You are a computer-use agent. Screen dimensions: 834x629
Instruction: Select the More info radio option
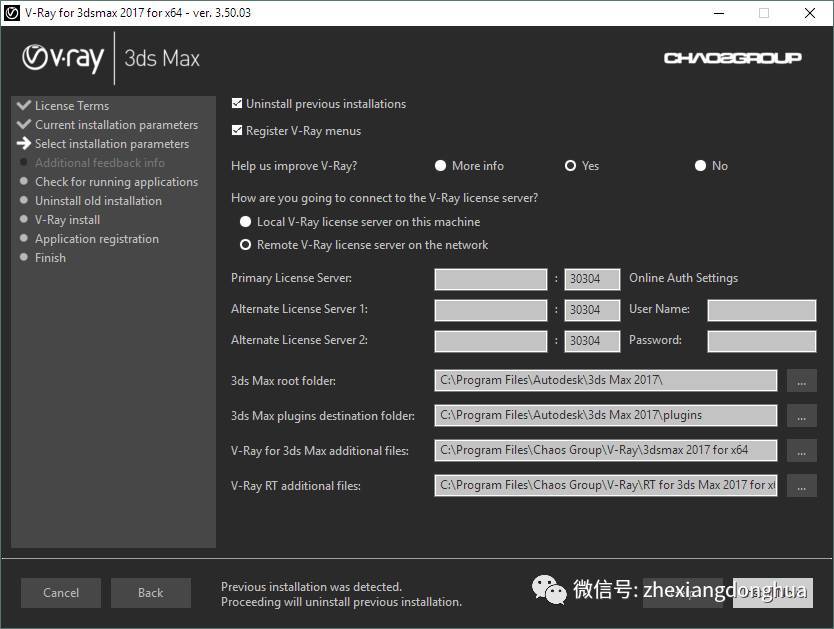[440, 165]
